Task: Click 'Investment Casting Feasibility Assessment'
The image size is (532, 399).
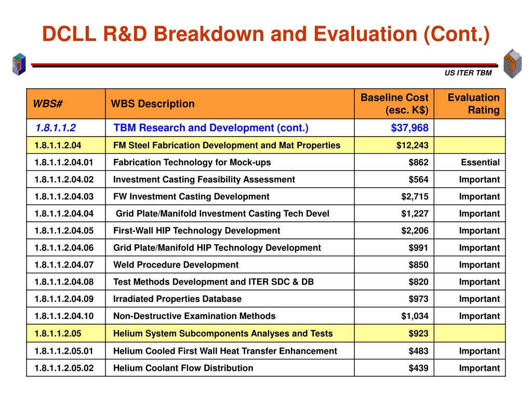Action: pyautogui.click(x=204, y=179)
